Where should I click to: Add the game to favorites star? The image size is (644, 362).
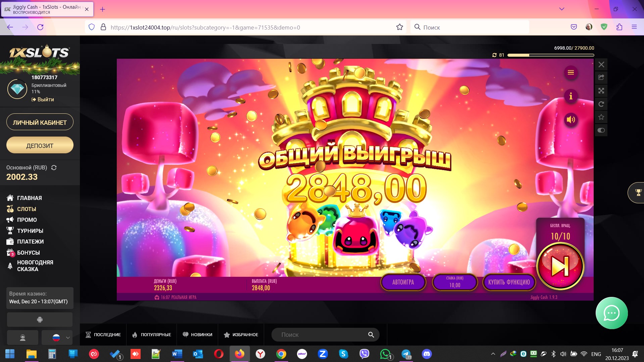(x=601, y=117)
